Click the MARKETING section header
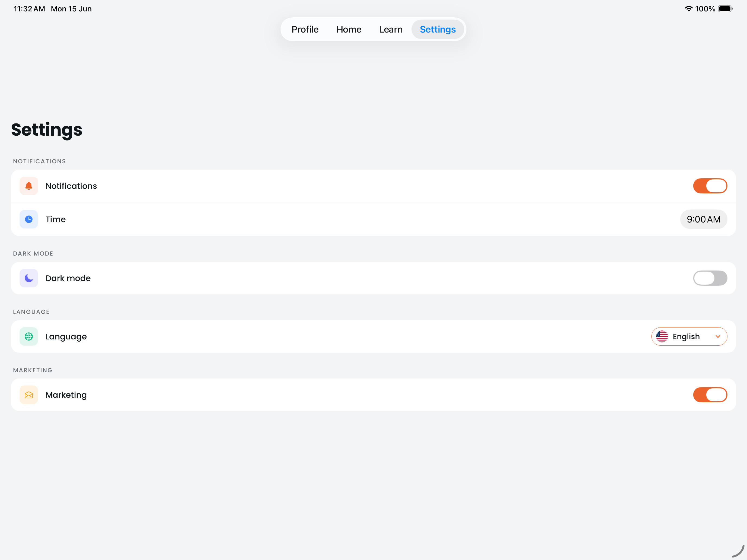This screenshot has width=747, height=560. click(33, 370)
